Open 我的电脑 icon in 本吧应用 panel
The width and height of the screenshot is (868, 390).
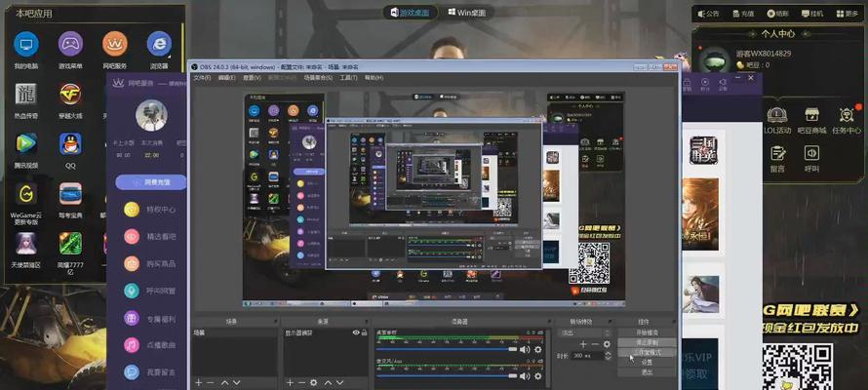point(26,44)
